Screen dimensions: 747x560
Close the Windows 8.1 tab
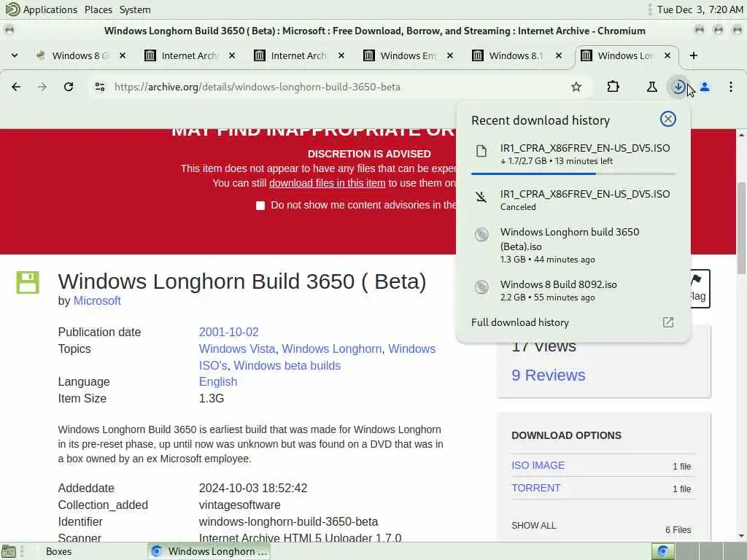click(x=559, y=55)
